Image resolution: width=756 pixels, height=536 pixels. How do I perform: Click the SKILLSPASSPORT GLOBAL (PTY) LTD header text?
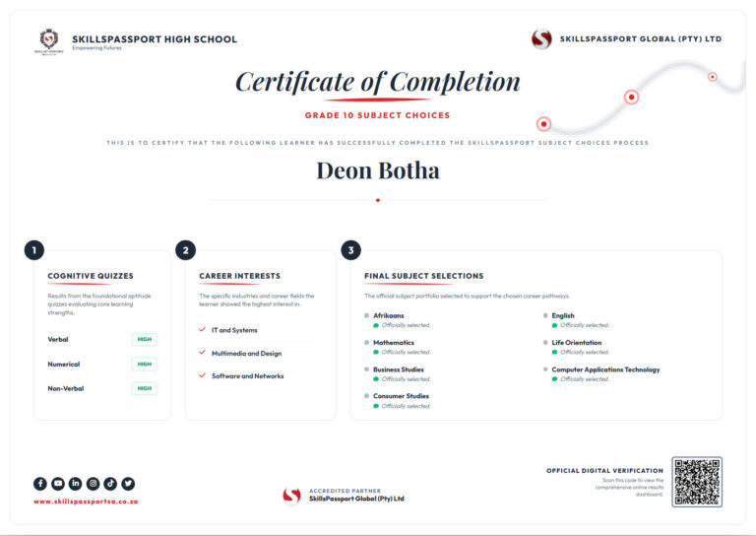point(641,39)
